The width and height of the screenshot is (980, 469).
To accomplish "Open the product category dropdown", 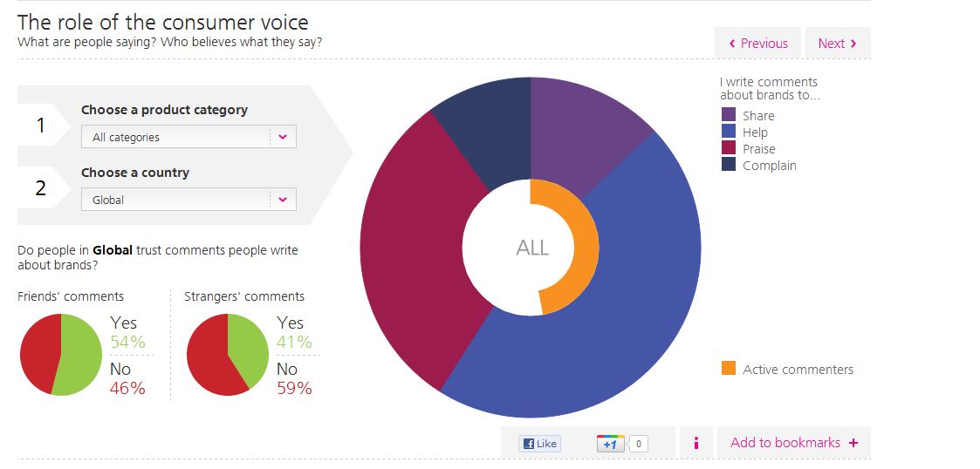I will pos(188,137).
